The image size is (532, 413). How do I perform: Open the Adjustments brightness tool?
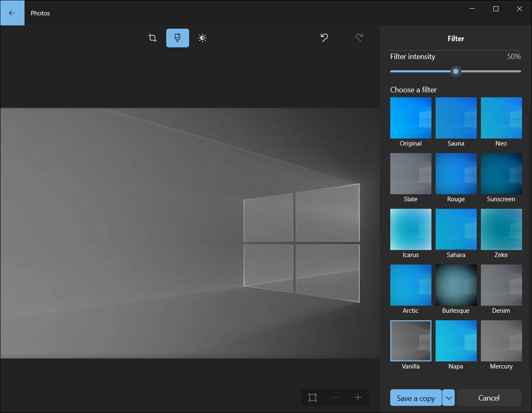[202, 38]
